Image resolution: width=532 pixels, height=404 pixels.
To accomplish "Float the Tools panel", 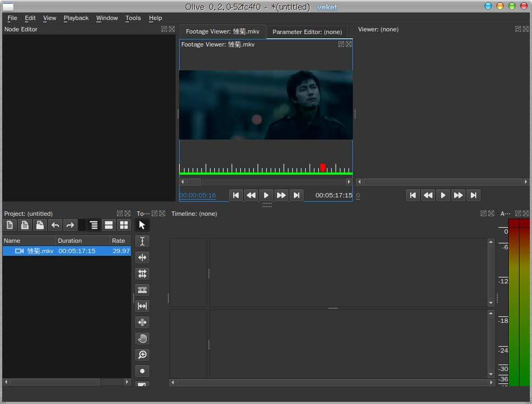I will [x=154, y=214].
